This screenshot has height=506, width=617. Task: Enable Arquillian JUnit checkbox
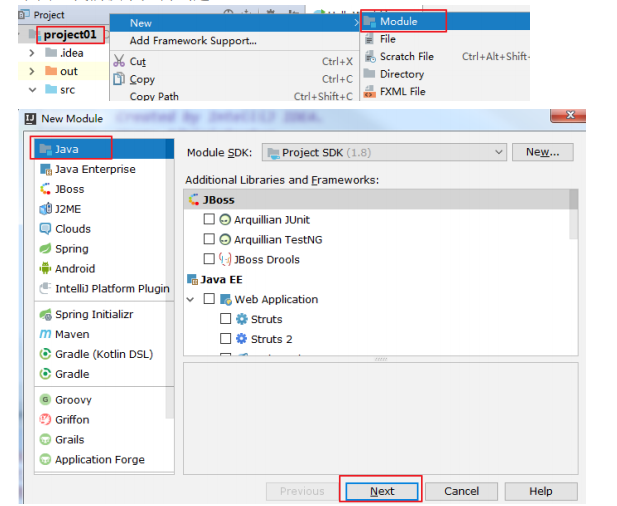209,219
